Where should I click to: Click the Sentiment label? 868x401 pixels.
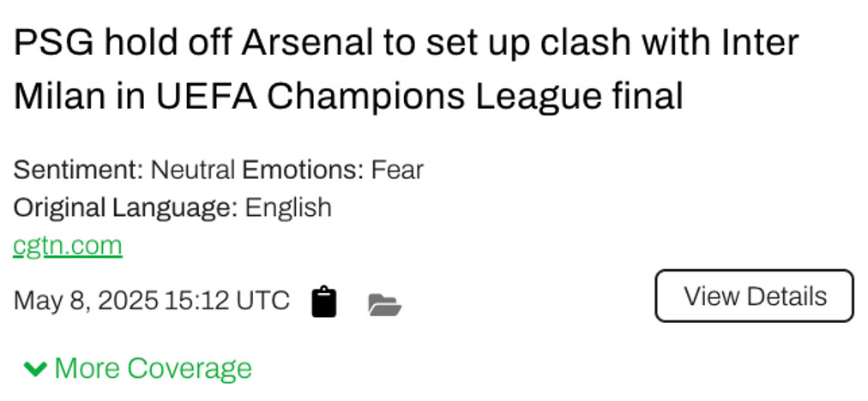pos(78,170)
